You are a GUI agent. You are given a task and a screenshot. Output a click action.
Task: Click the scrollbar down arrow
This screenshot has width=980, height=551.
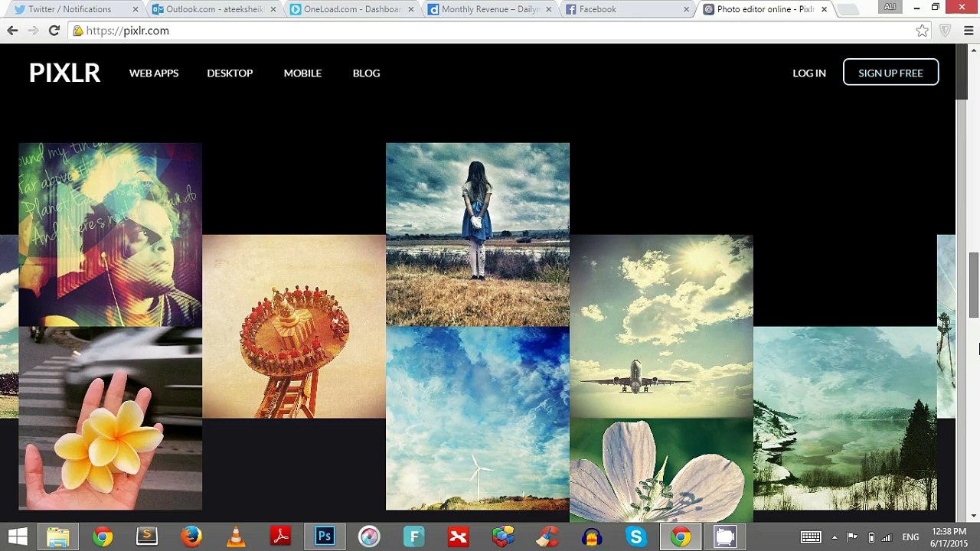973,516
